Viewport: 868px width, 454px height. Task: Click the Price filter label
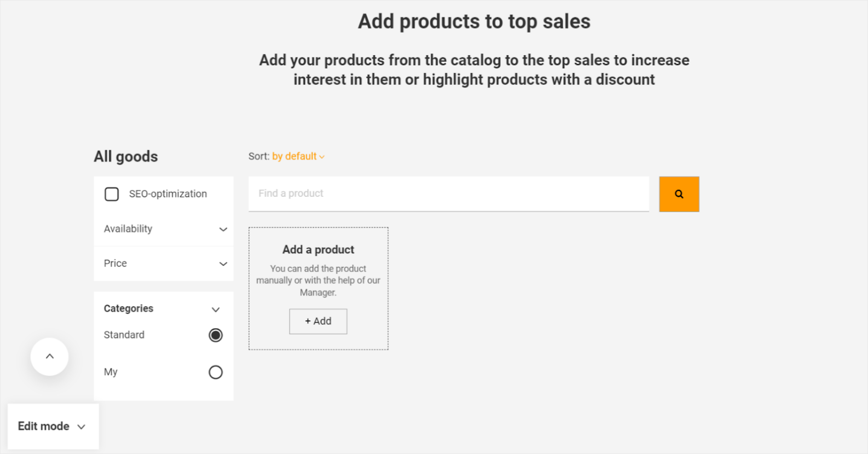pyautogui.click(x=115, y=263)
